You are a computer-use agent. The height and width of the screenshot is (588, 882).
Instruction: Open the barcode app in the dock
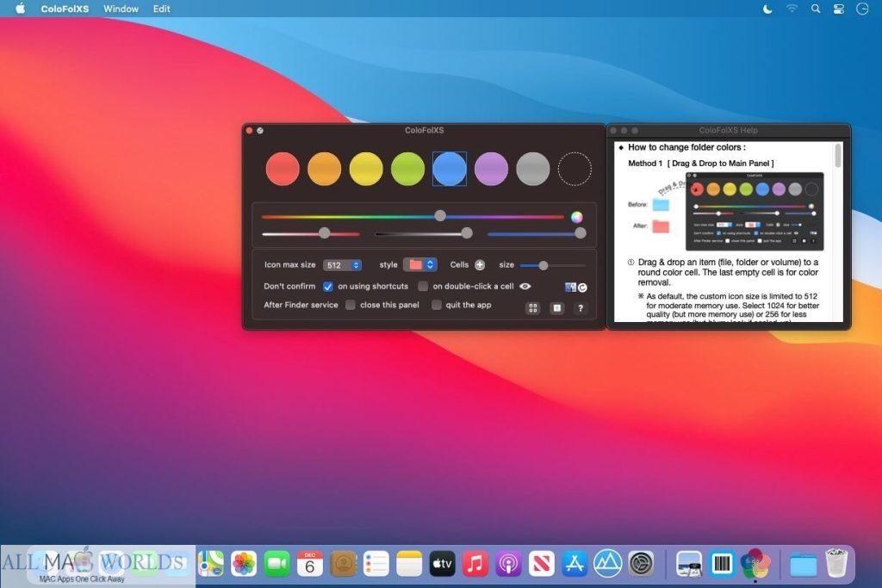[x=723, y=564]
